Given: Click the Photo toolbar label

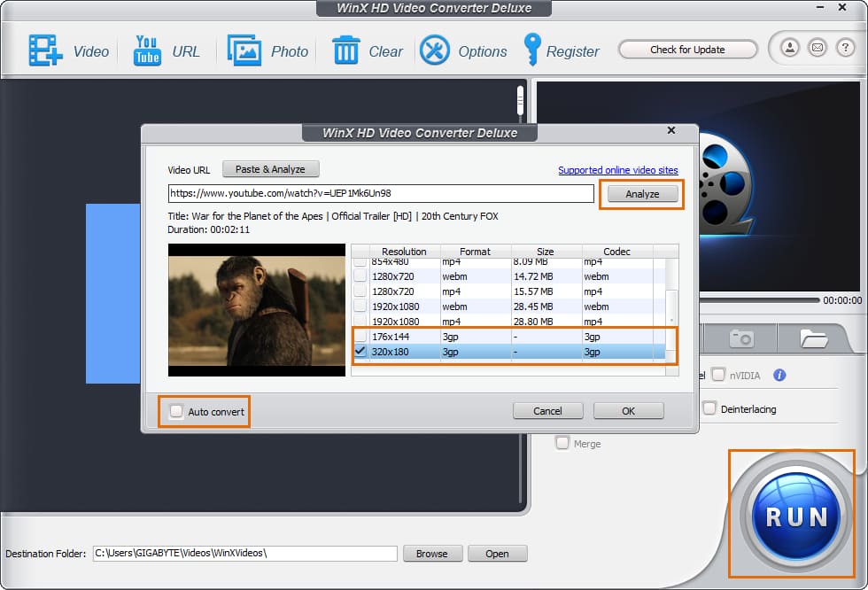Looking at the screenshot, I should [289, 51].
